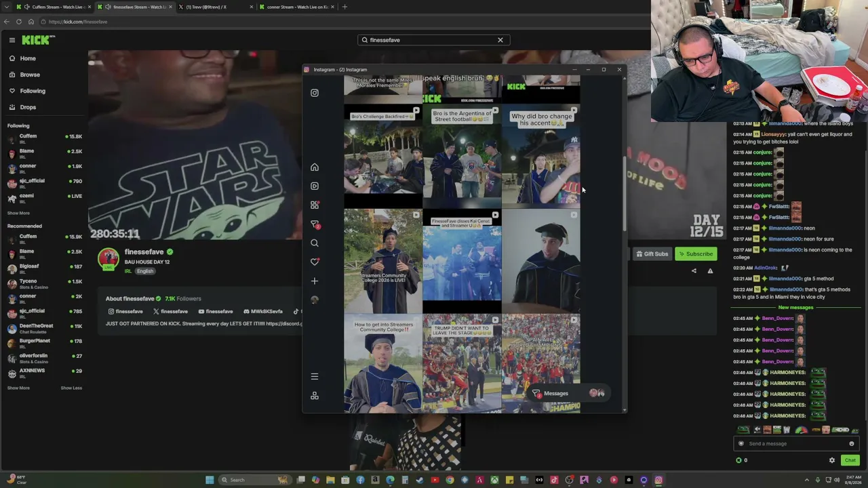Focus the Send a message chat input
868x488 pixels.
(x=797, y=444)
